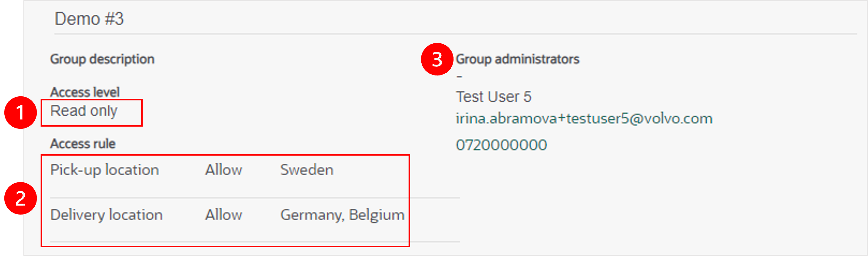Click the Read only access level value
Image resolution: width=868 pixels, height=256 pixels.
pos(84,111)
